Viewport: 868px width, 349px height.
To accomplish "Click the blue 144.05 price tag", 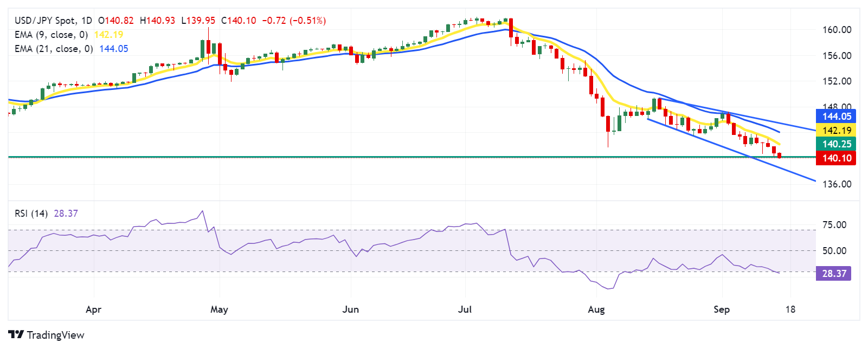I will coord(835,116).
